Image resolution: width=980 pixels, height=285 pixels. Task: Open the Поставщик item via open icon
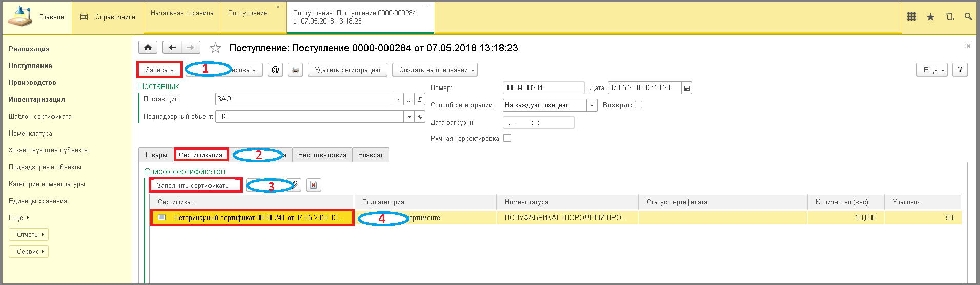pyautogui.click(x=420, y=99)
